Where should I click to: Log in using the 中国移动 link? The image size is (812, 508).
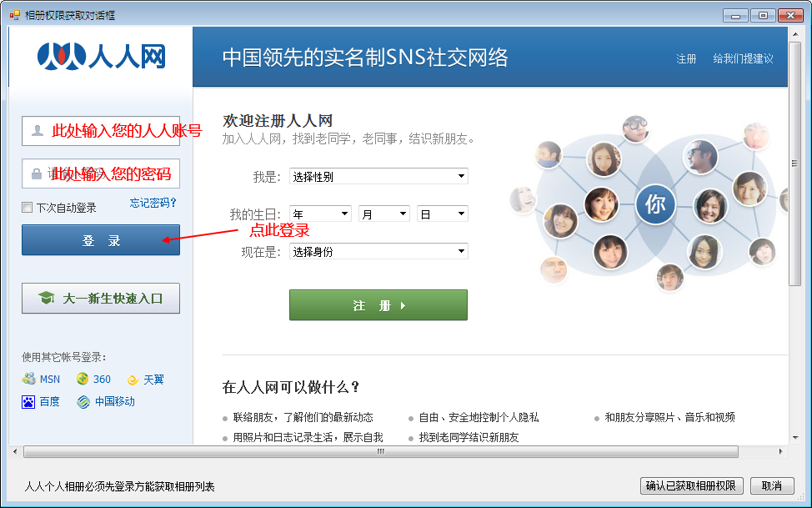pos(114,402)
